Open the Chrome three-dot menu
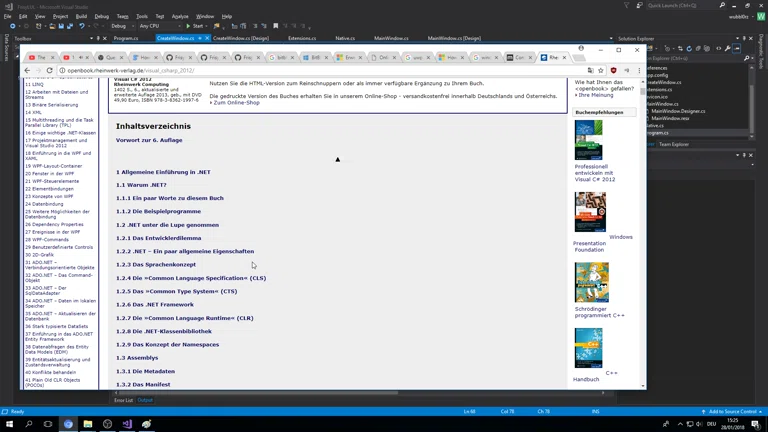 [x=639, y=71]
